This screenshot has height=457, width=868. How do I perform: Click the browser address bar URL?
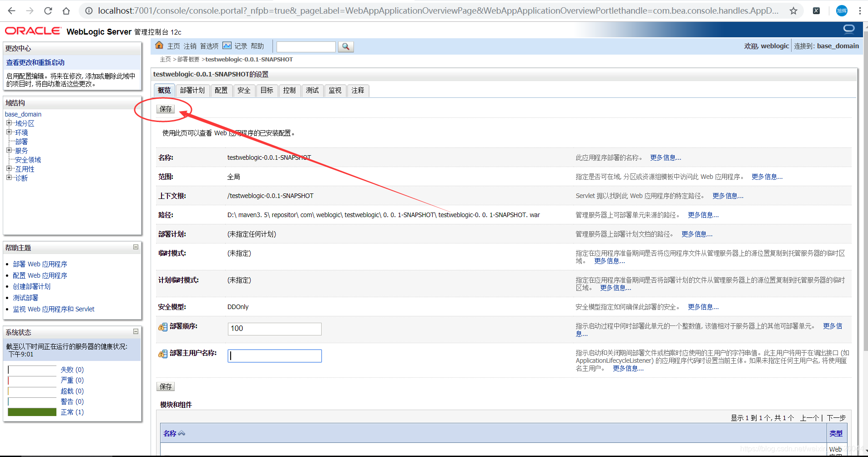(438, 10)
